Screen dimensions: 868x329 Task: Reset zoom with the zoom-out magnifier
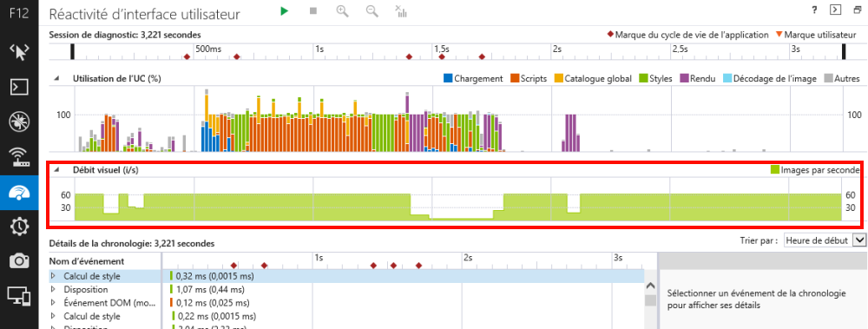[372, 11]
